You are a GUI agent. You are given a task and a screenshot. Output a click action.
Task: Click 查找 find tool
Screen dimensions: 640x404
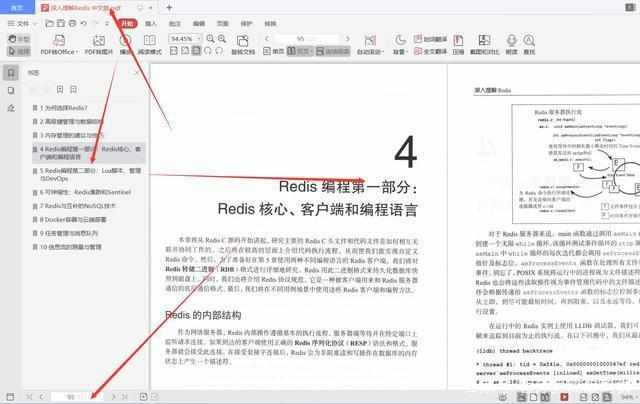(529, 44)
